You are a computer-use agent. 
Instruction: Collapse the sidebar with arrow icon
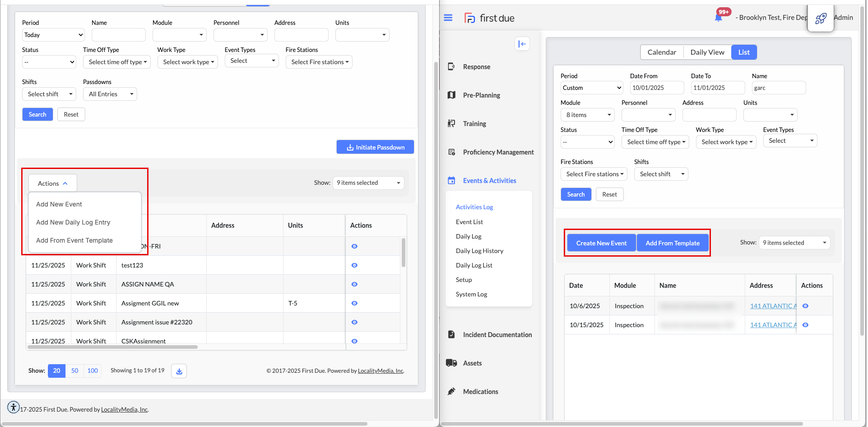coord(522,44)
